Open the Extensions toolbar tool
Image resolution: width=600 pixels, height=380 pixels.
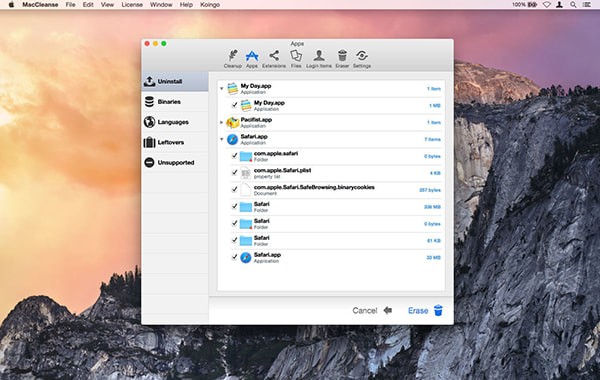(x=274, y=59)
